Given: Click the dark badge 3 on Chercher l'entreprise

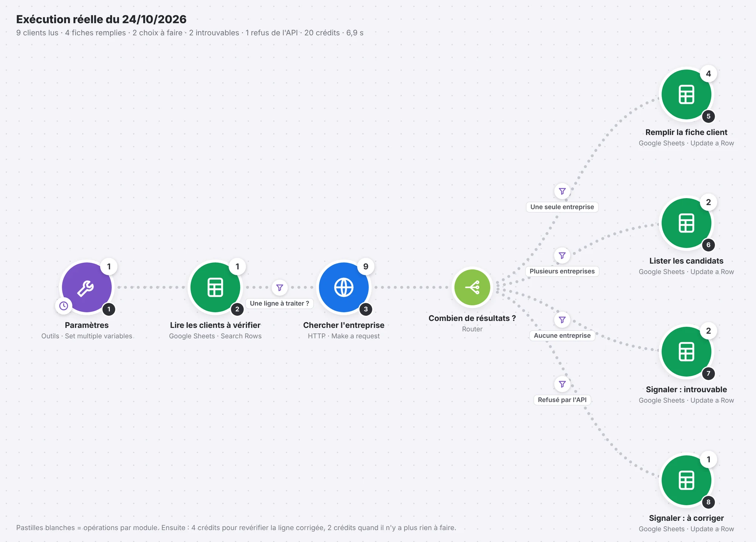Looking at the screenshot, I should click(366, 309).
